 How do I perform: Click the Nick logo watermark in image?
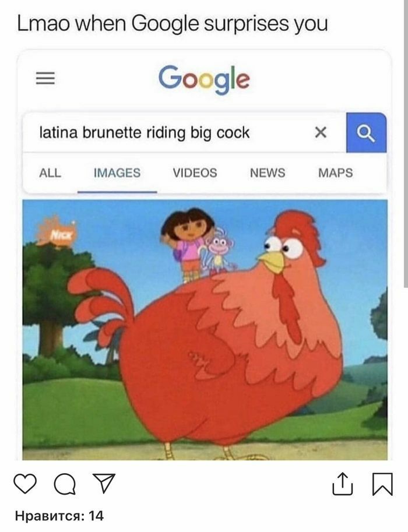tap(58, 232)
